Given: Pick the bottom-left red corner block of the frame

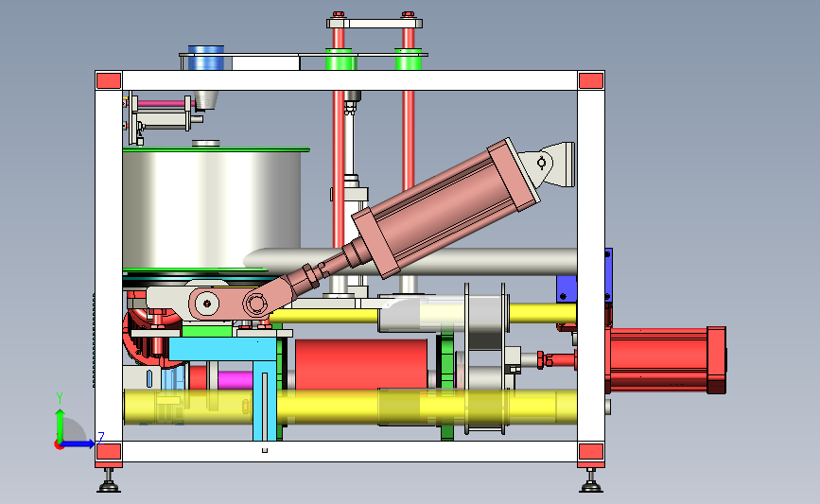Looking at the screenshot, I should [x=109, y=451].
